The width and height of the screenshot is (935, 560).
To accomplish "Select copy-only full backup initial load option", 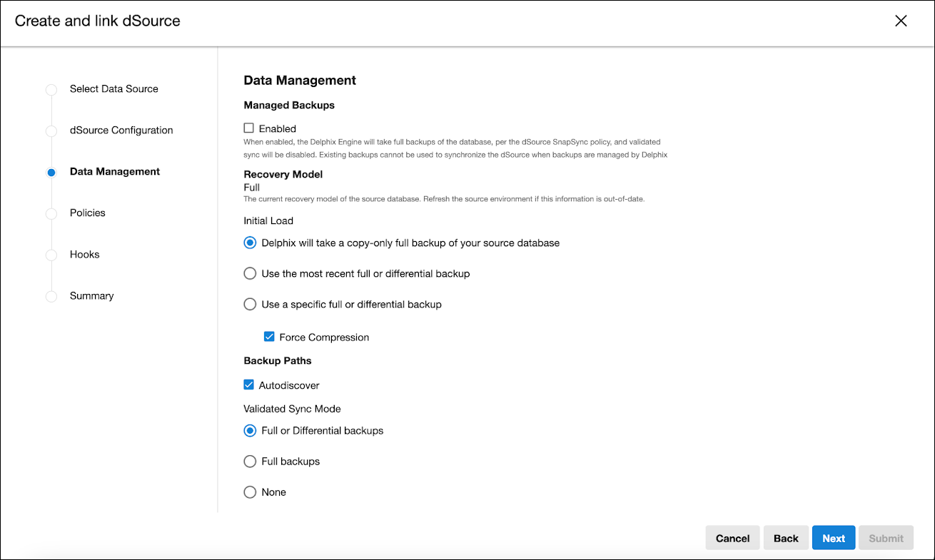I will point(250,243).
